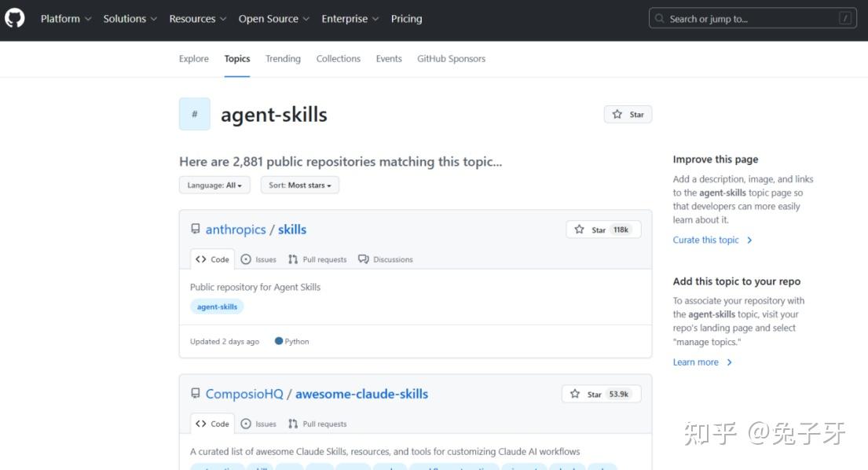Open Issues tab of anthropics/skills
The width and height of the screenshot is (868, 470).
[258, 259]
